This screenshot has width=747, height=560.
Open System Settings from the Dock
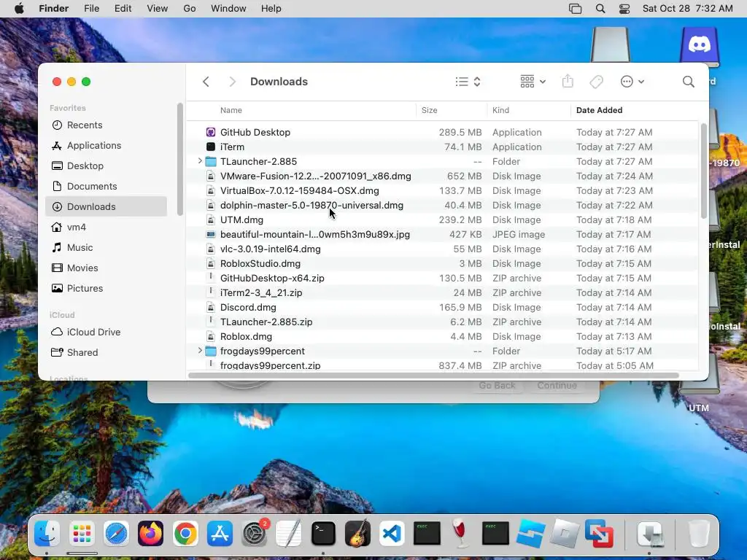point(255,533)
